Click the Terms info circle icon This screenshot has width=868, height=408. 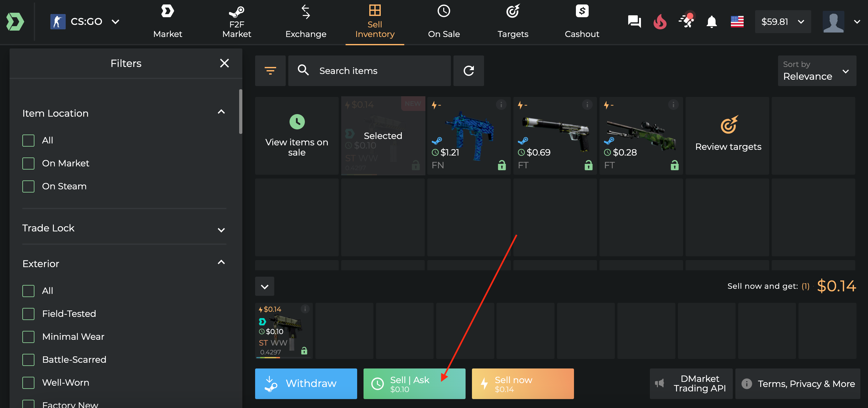[x=747, y=384]
